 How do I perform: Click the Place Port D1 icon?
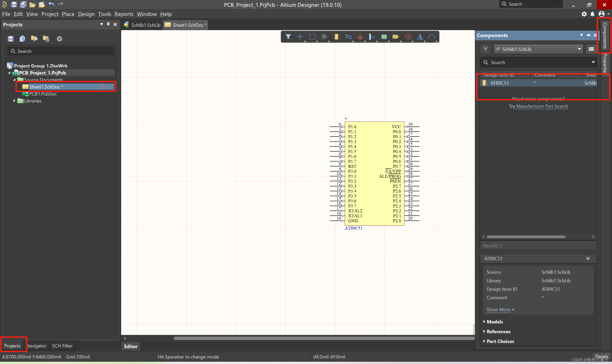tap(395, 37)
